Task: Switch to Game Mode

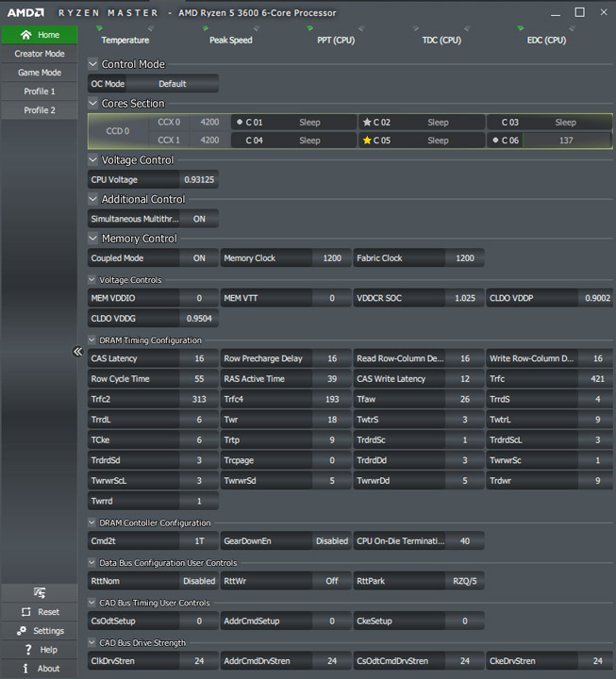Action: tap(40, 73)
